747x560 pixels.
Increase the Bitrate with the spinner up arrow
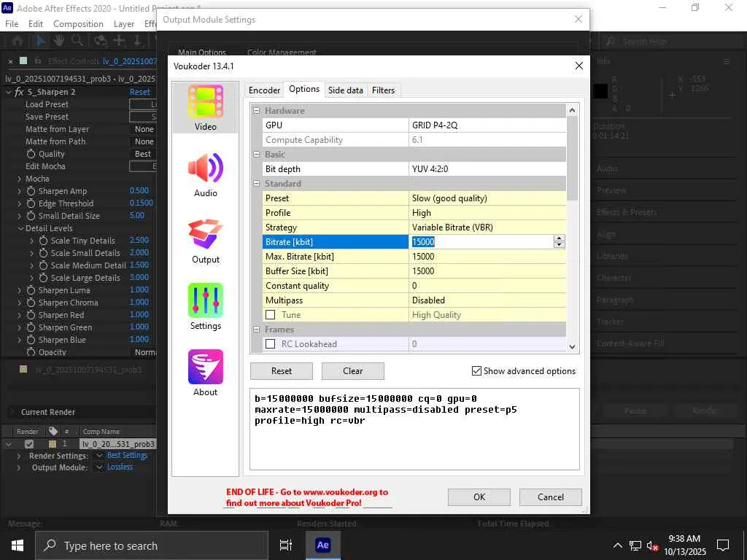click(x=560, y=238)
